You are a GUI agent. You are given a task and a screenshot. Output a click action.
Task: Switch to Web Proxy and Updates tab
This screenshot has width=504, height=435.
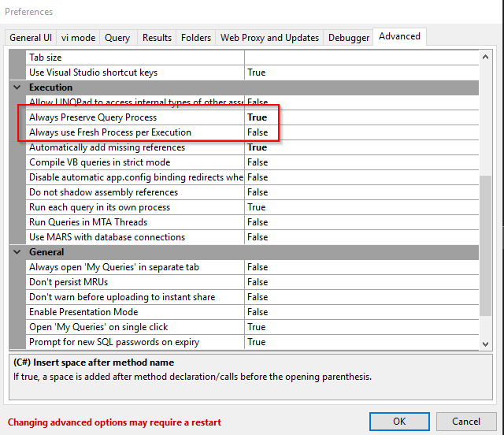click(269, 38)
